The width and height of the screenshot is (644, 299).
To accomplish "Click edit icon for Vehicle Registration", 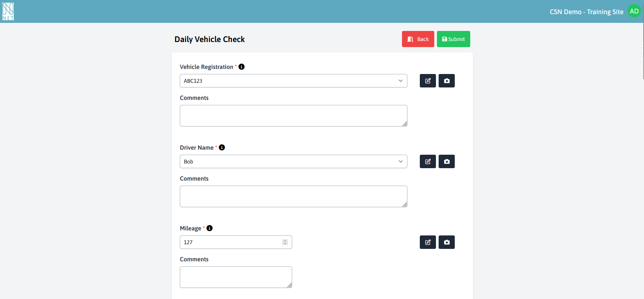I will [x=428, y=81].
